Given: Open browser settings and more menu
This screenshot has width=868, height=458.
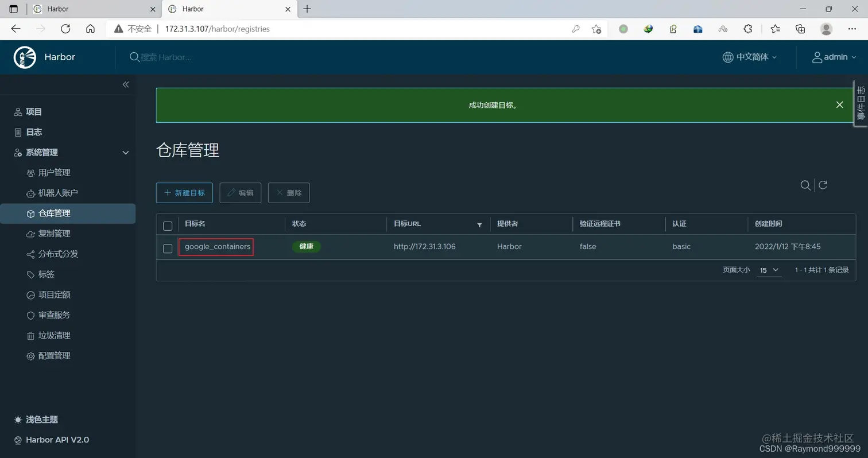Looking at the screenshot, I should pyautogui.click(x=852, y=29).
